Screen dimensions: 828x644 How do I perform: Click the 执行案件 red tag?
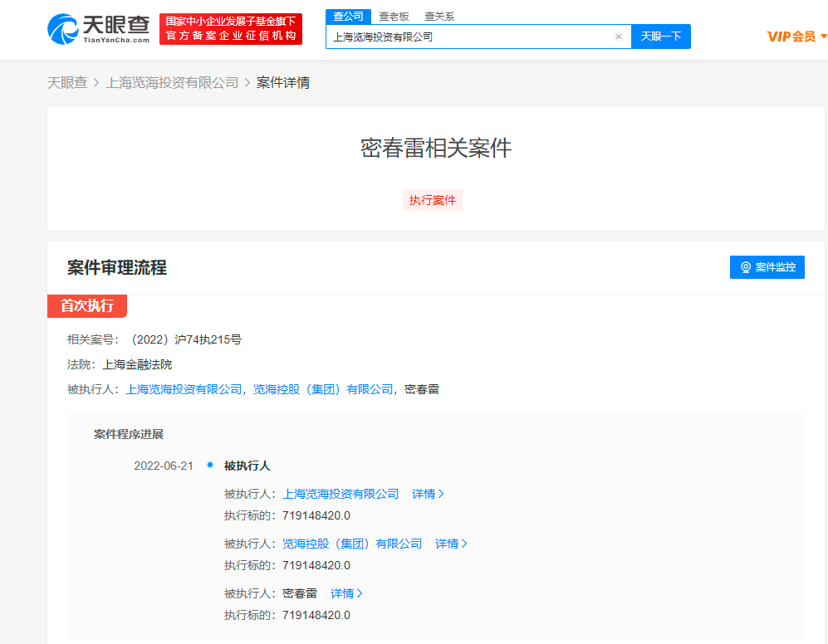tap(433, 200)
